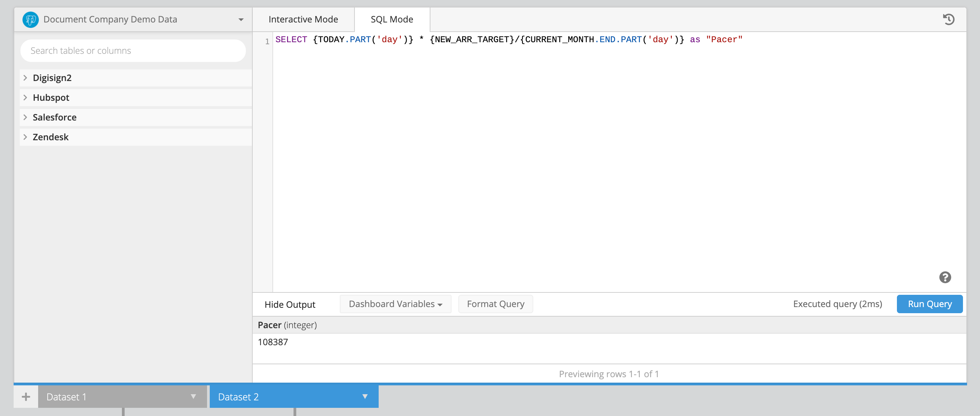Switch to Dataset 1 tab
The width and height of the screenshot is (980, 416).
123,397
